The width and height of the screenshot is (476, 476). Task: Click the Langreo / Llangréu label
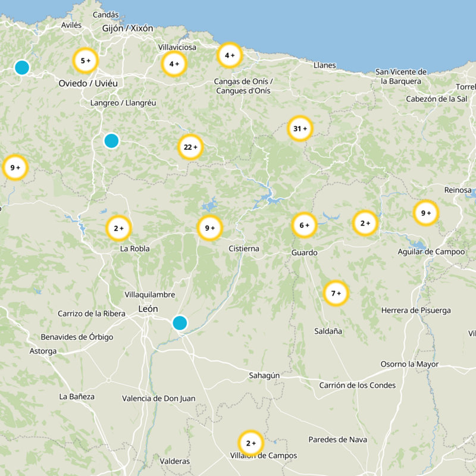point(123,103)
